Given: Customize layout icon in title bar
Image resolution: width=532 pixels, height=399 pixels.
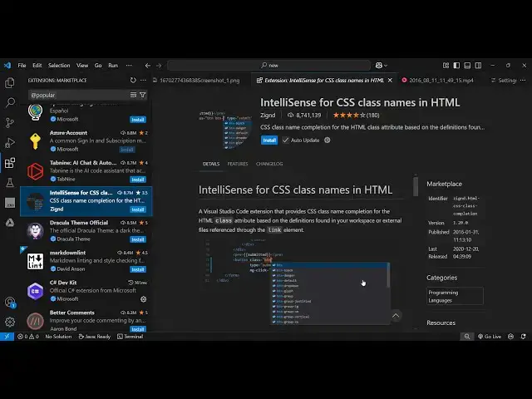Looking at the screenshot, I should point(446,65).
